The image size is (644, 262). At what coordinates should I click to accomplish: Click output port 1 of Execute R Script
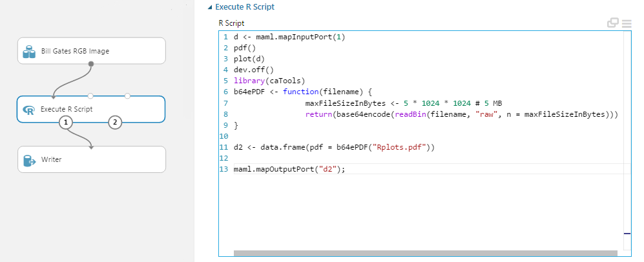66,122
